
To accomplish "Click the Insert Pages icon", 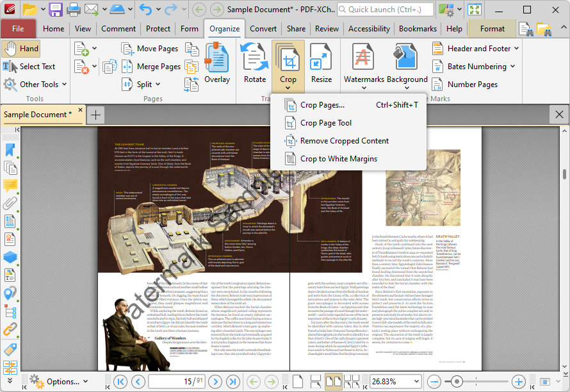I will pos(81,49).
